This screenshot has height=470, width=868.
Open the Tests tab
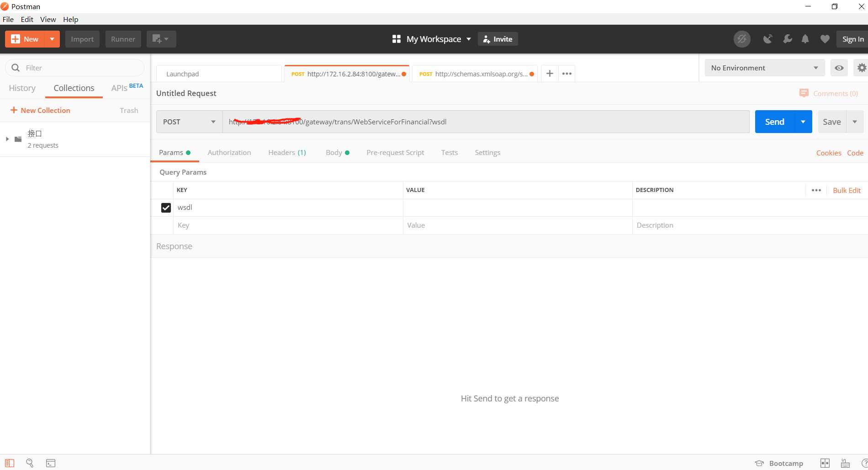coord(450,152)
